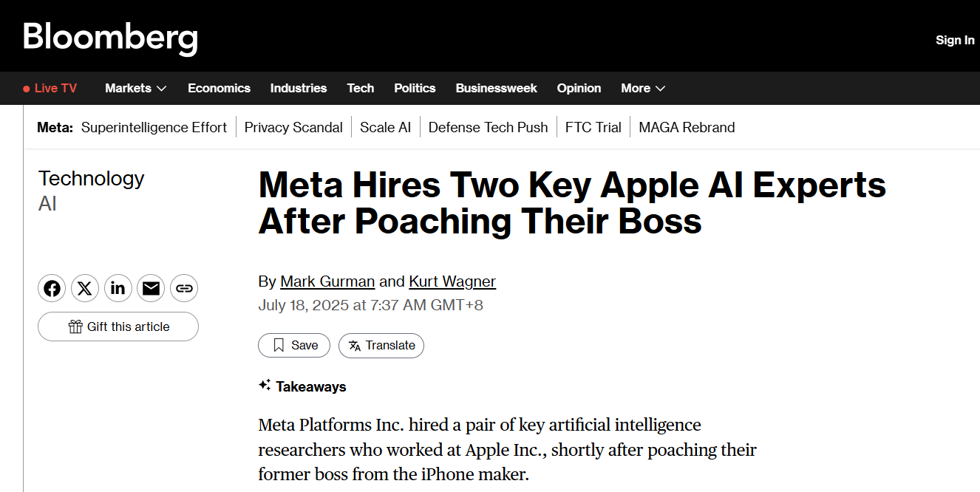Expand the More navigation dropdown
The height and width of the screenshot is (492, 980).
click(643, 88)
